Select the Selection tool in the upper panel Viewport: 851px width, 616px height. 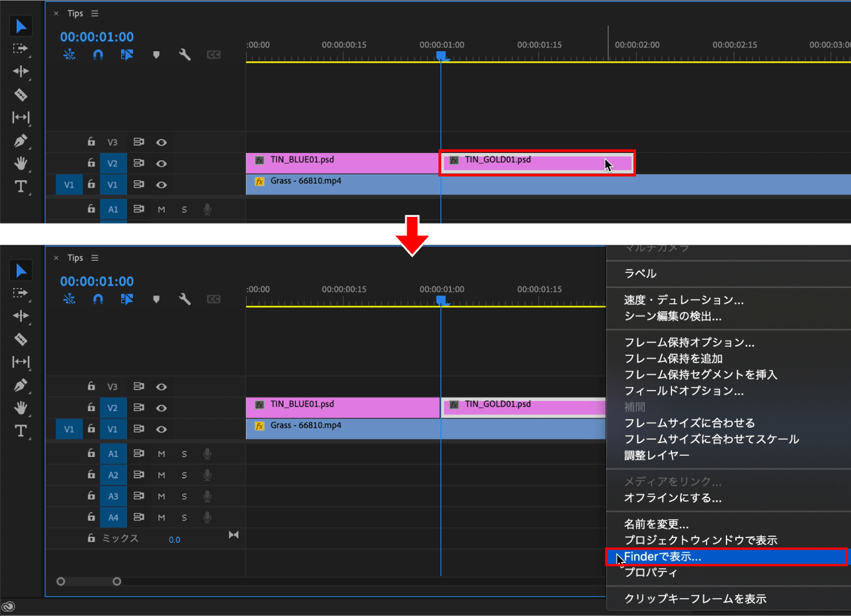(x=21, y=27)
